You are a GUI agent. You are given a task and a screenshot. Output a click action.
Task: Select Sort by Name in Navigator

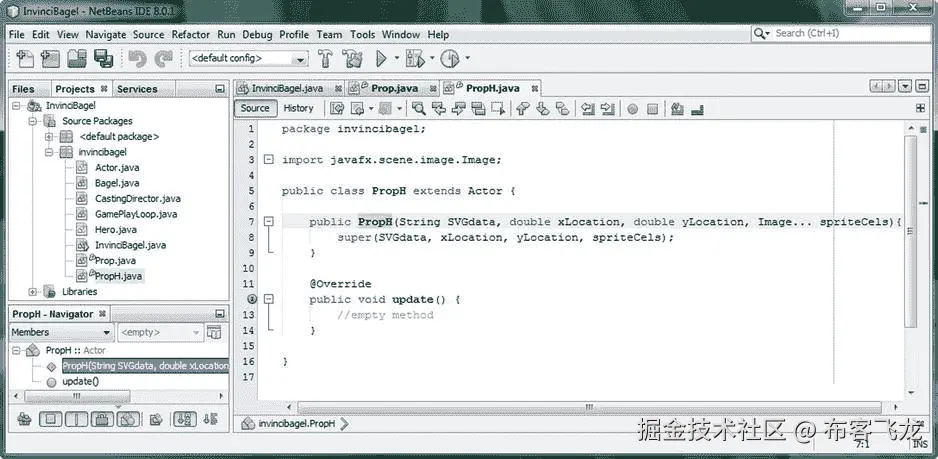click(x=185, y=420)
